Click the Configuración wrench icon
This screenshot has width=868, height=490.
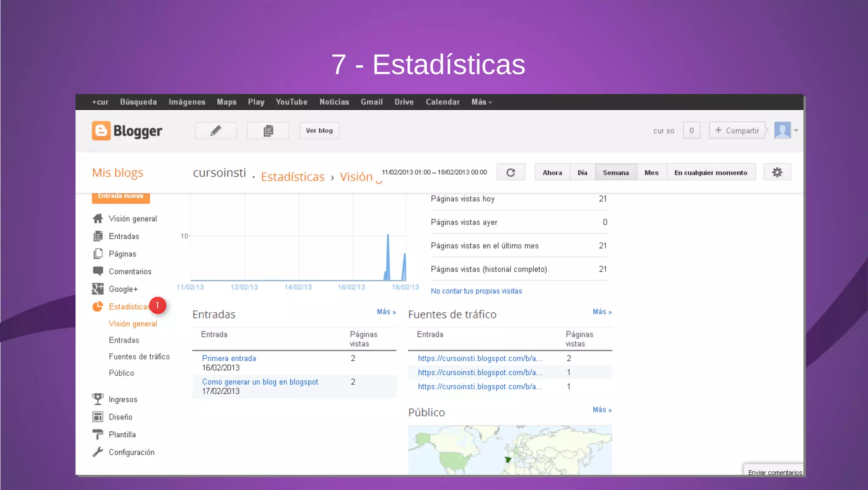pos(98,452)
